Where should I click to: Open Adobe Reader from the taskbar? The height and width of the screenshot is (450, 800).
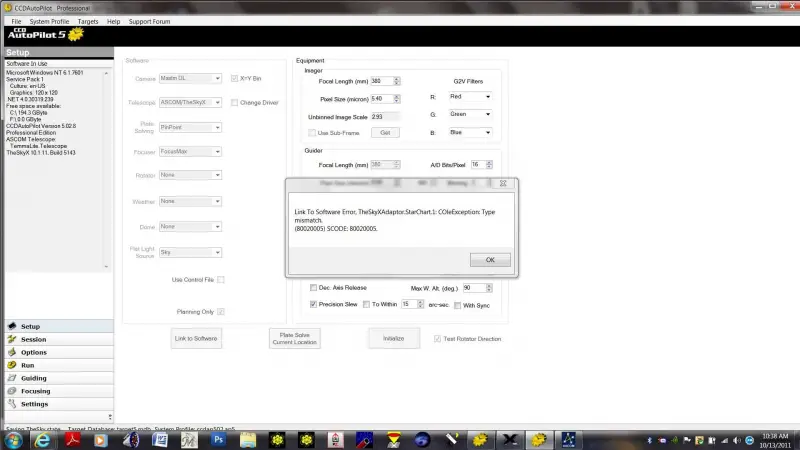[72, 440]
